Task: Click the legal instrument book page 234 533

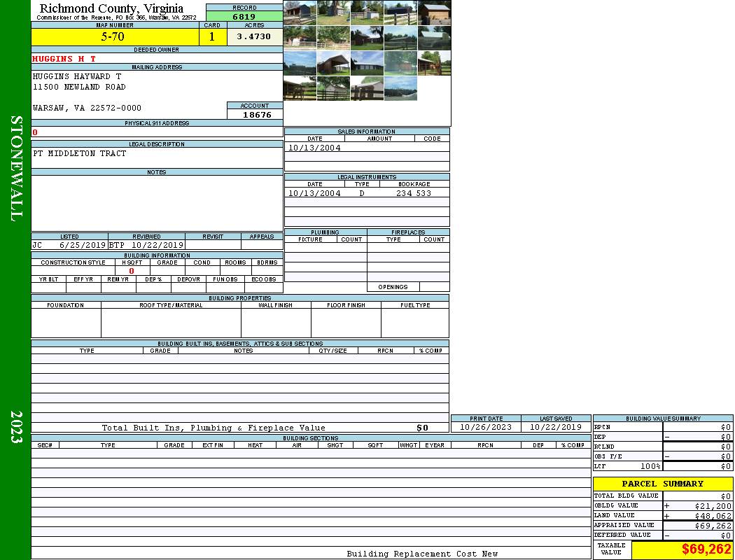Action: pos(413,193)
